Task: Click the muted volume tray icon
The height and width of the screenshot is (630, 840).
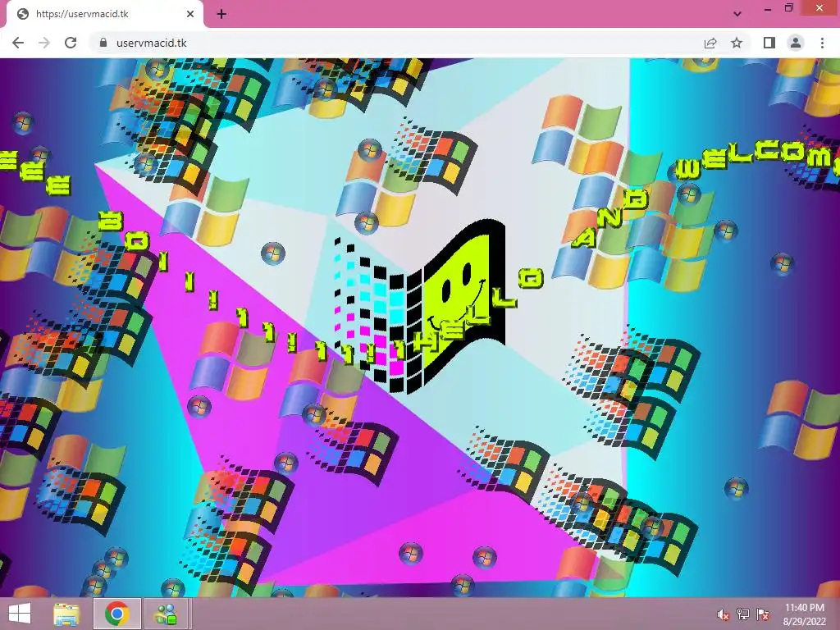Action: coord(724,614)
